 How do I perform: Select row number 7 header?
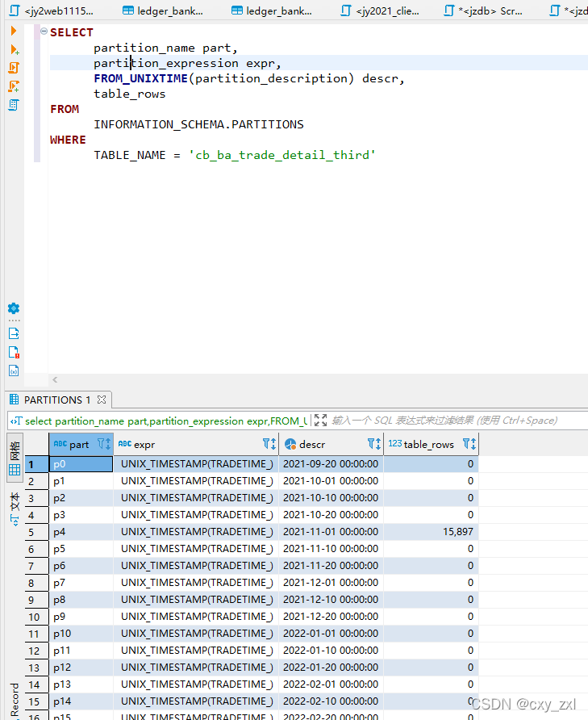[36, 566]
